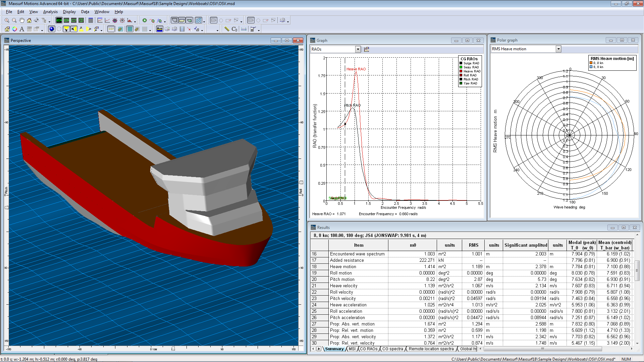
Task: Toggle the first yellow light button
Action: pos(66,29)
